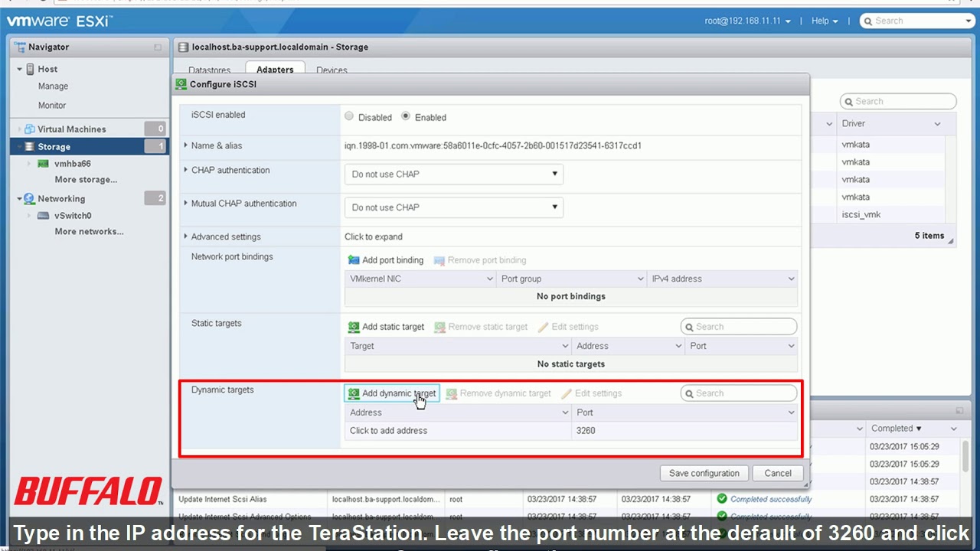Image resolution: width=980 pixels, height=551 pixels.
Task: Click the Add static target icon
Action: point(354,327)
